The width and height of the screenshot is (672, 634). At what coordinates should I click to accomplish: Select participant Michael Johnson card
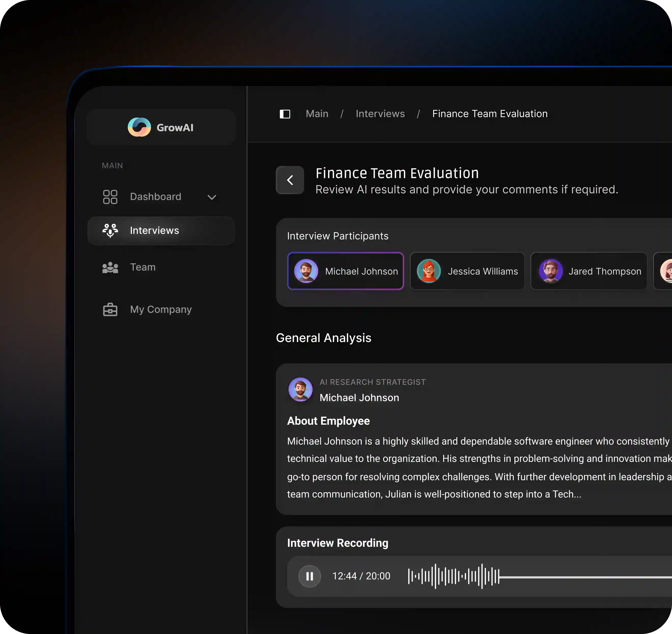click(x=345, y=271)
